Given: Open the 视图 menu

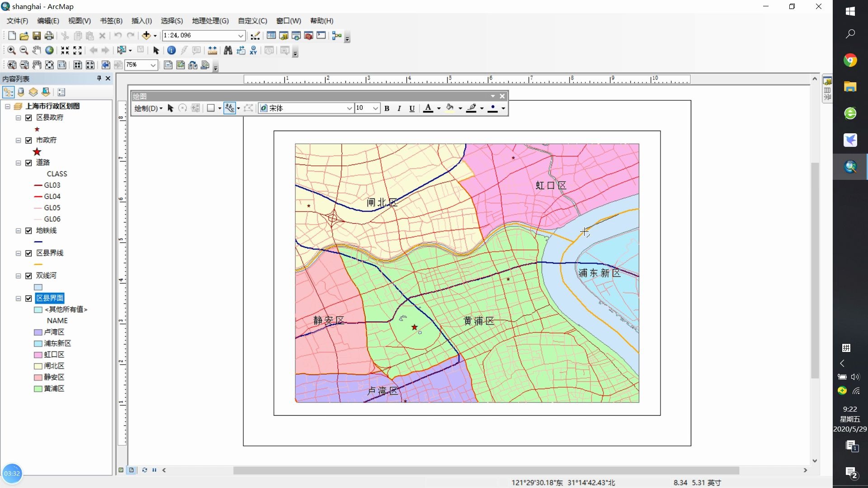Looking at the screenshot, I should (79, 20).
